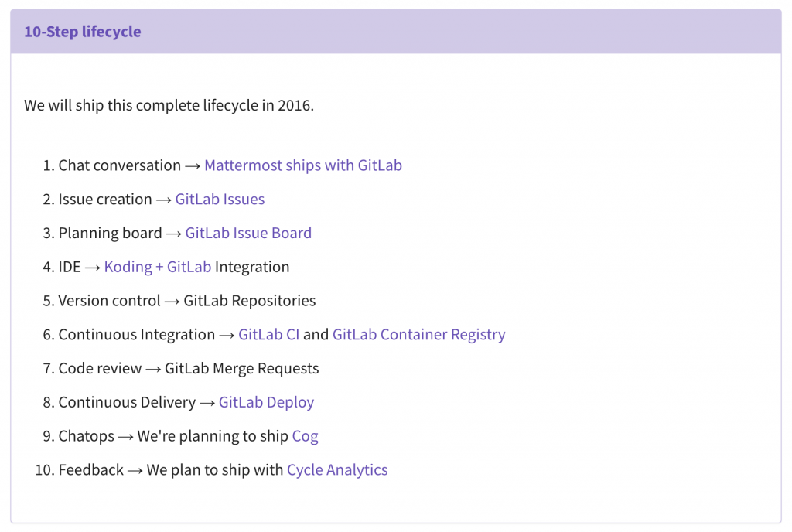
Task: Click the sentence about shipping in 2016
Action: click(169, 105)
